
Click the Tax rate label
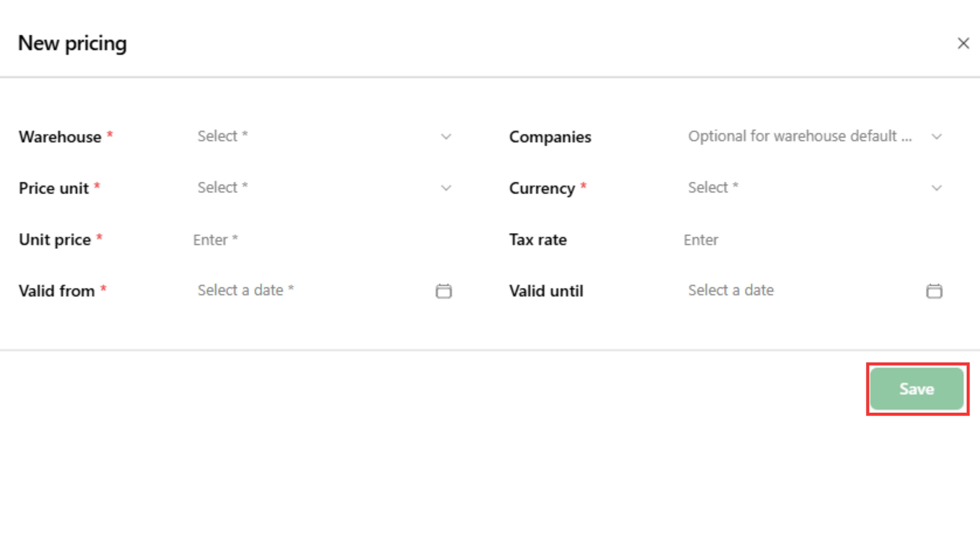click(x=538, y=240)
